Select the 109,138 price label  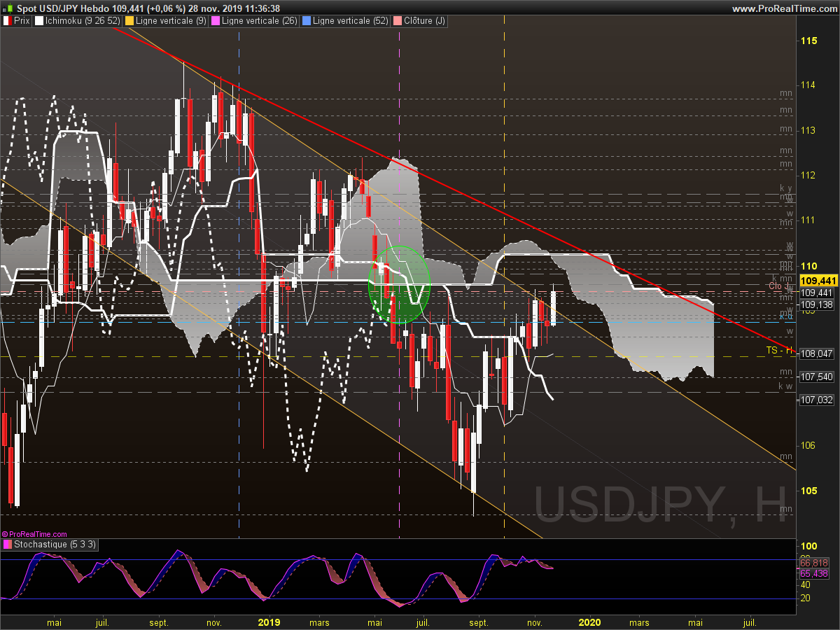coord(817,304)
